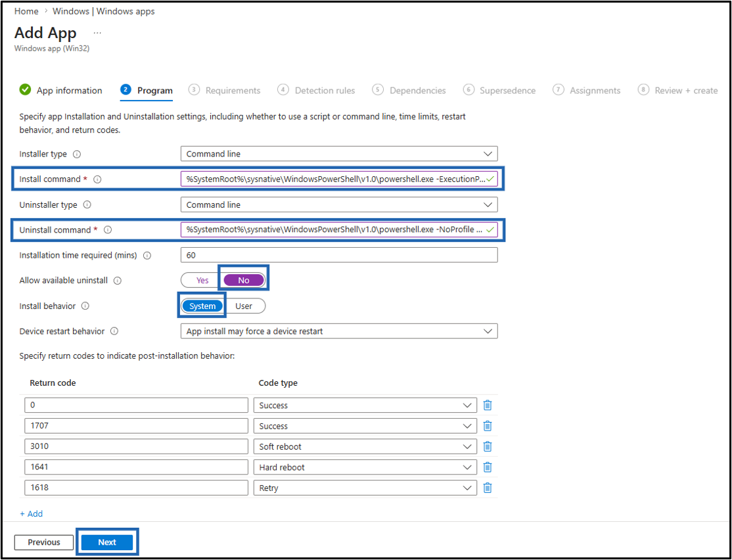Show info for Device restart behavior
This screenshot has width=732, height=560.
(114, 331)
